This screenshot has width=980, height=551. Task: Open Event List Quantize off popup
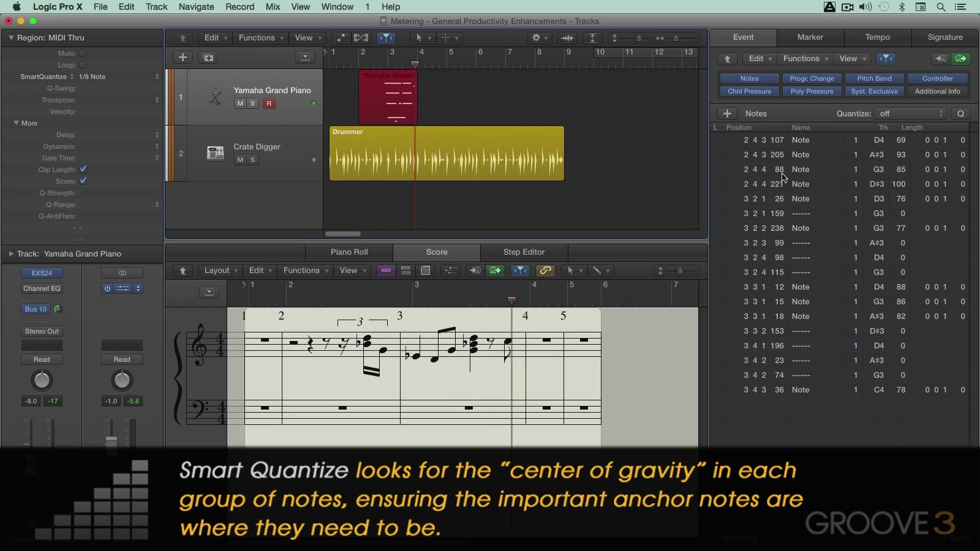[911, 114]
